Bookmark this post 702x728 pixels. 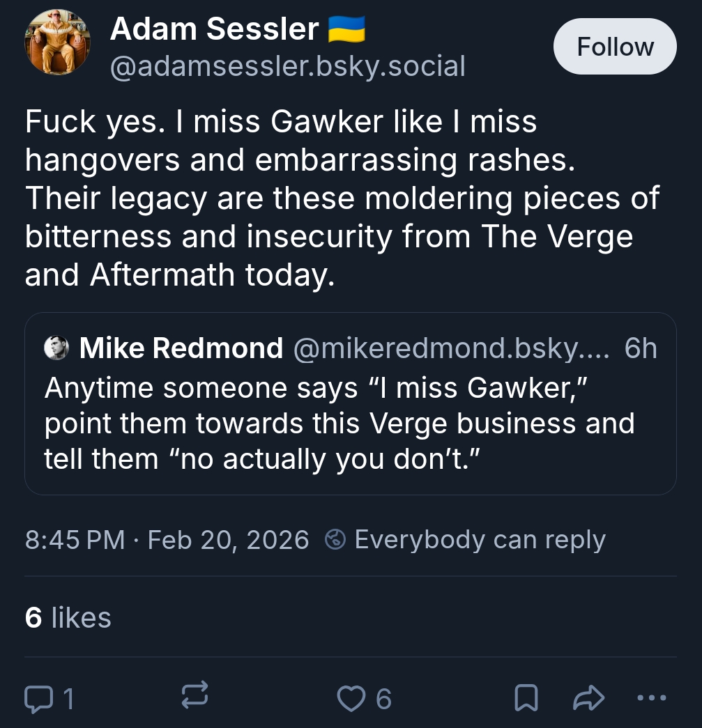coord(526,697)
